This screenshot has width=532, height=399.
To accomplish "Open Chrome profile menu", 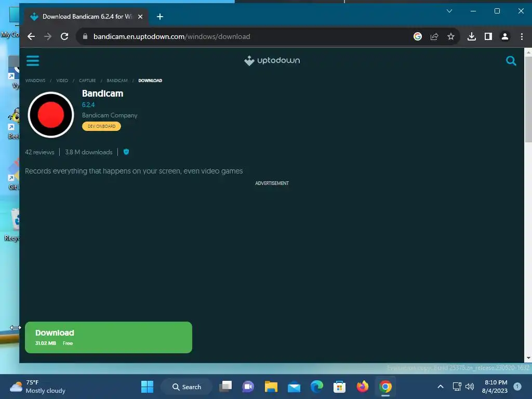I will pos(505,37).
